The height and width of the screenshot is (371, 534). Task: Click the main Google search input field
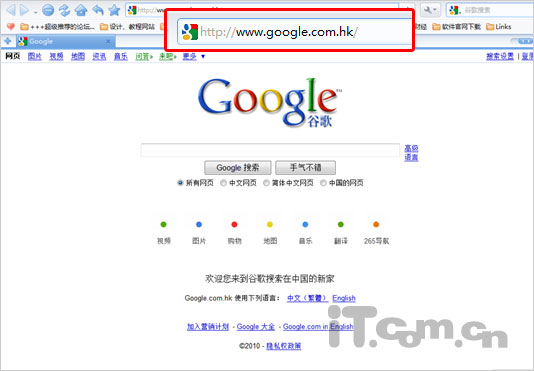tap(270, 150)
